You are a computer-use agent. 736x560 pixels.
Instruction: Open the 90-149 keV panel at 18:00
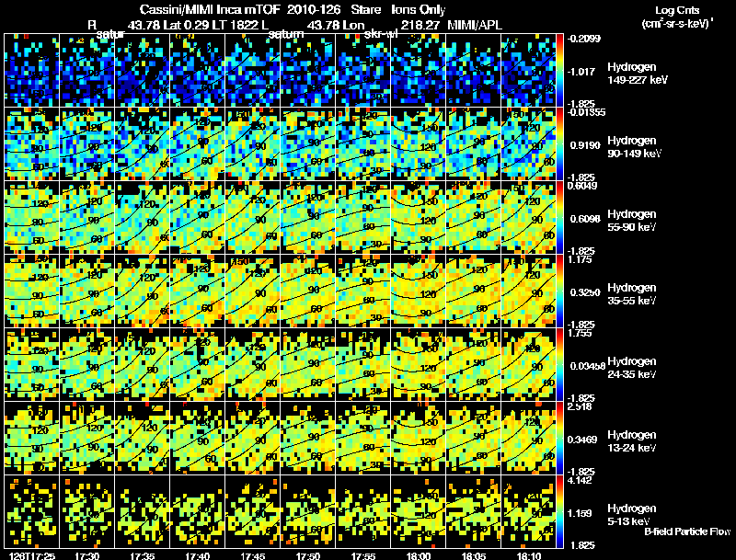[419, 144]
